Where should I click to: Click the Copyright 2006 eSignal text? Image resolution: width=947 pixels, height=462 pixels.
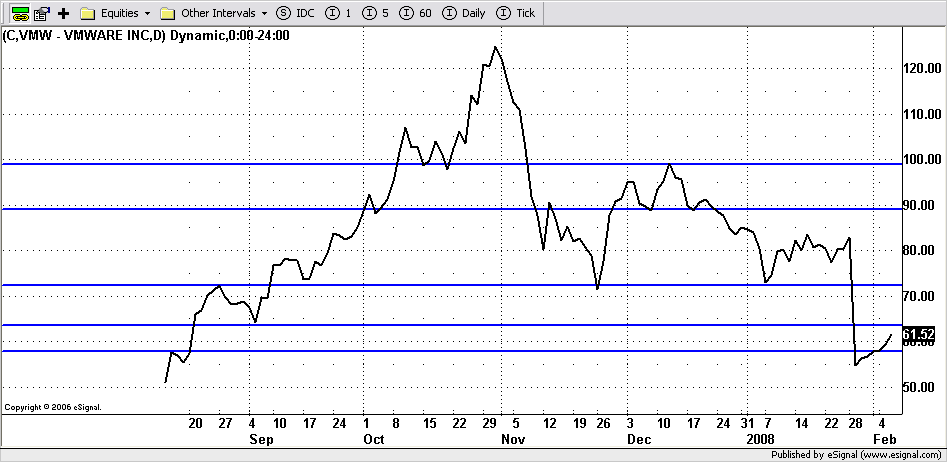(53, 408)
